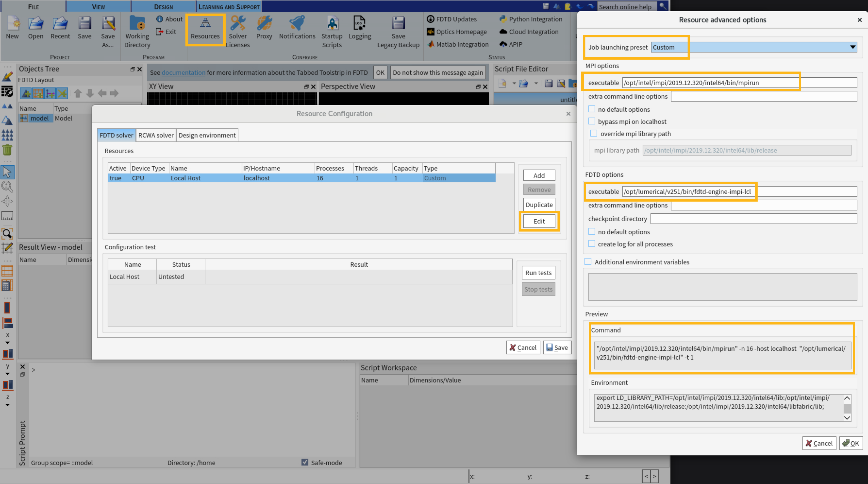This screenshot has width=868, height=484.
Task: Enable Additional environment variables
Action: pos(588,262)
